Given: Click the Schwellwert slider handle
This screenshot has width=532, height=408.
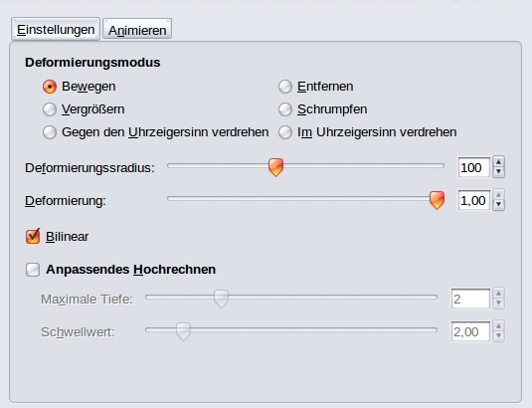Looking at the screenshot, I should pos(183,331).
